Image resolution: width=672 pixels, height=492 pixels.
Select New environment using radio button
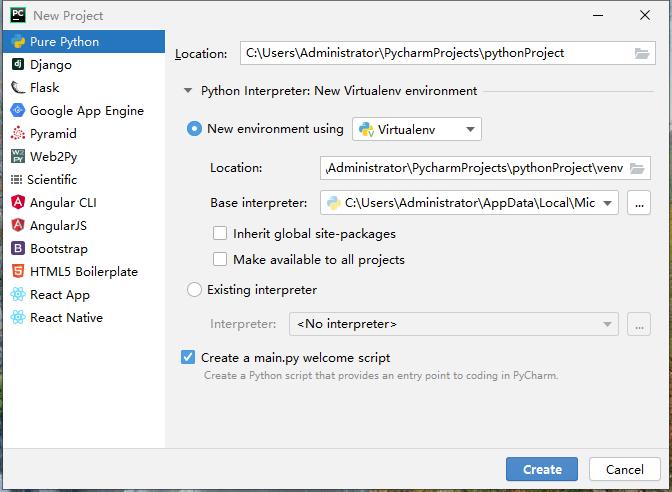click(194, 129)
